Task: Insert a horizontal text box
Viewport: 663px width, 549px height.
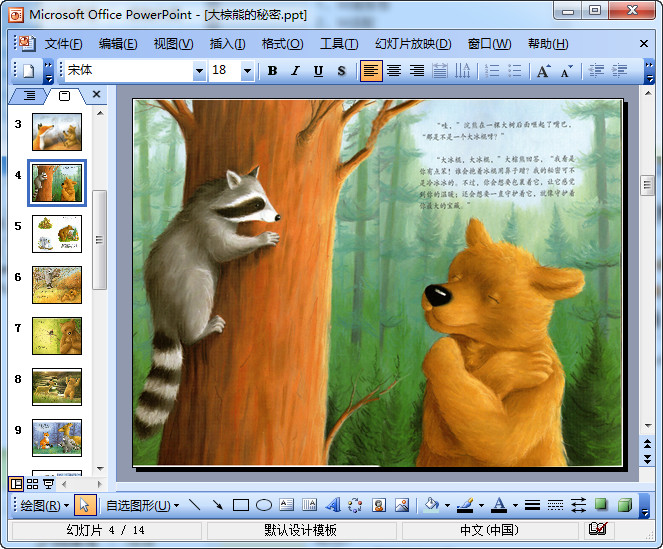Action: tap(287, 505)
